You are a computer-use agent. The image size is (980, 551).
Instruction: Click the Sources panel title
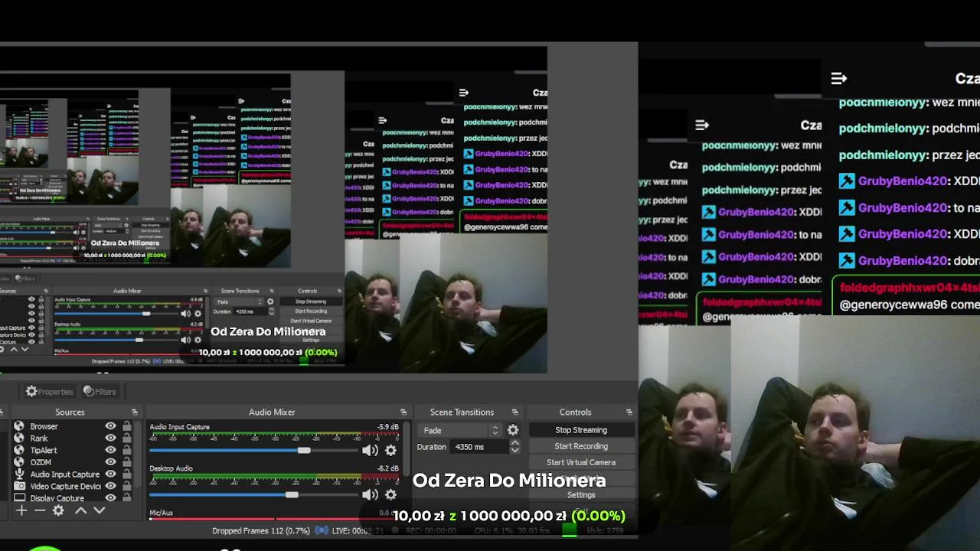[70, 412]
